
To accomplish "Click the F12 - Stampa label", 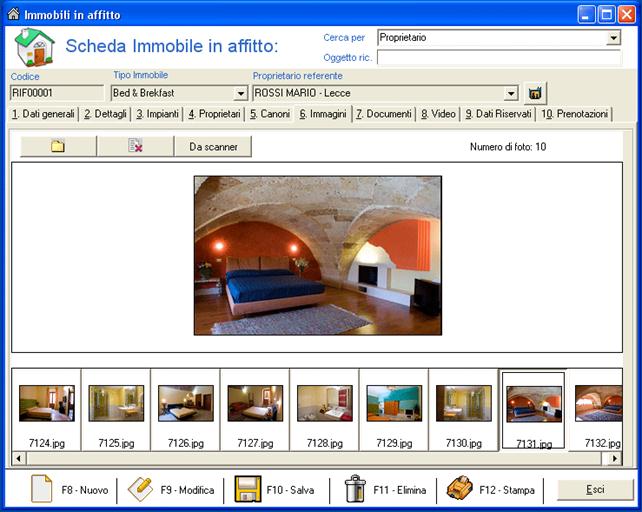I will click(x=507, y=490).
